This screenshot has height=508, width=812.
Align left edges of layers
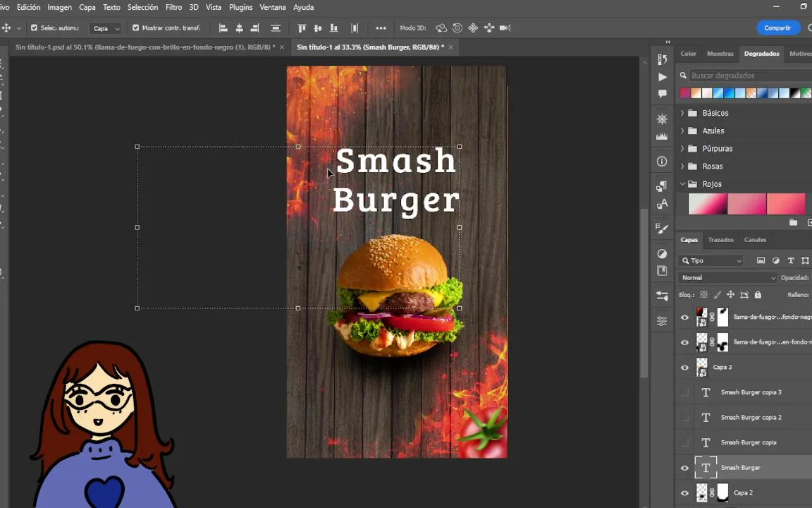pos(223,28)
